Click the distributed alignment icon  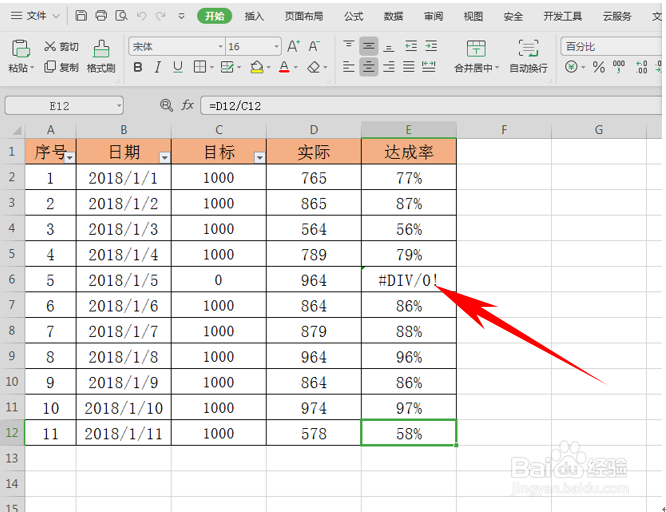(x=429, y=67)
